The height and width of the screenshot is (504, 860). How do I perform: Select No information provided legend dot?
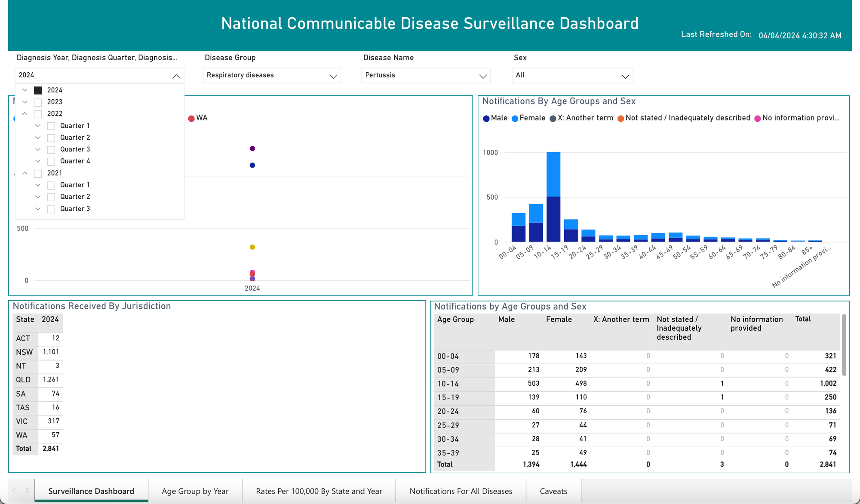coord(758,118)
